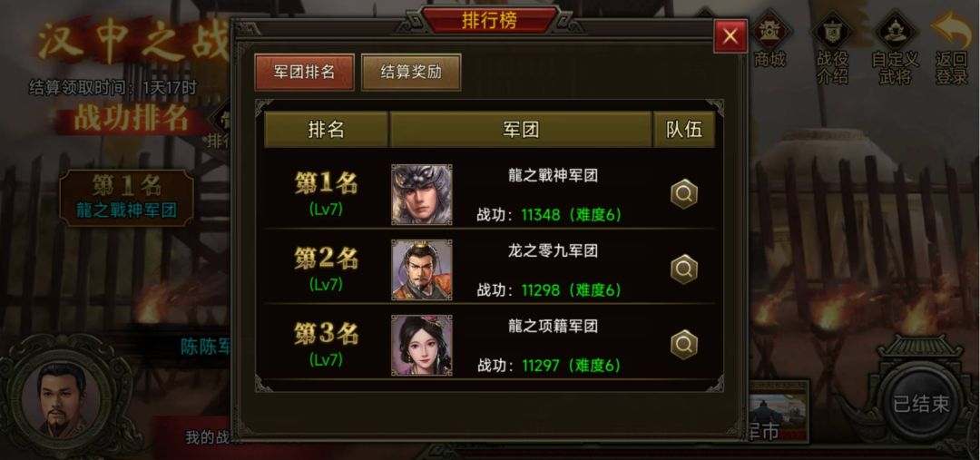This screenshot has width=980, height=460.
Task: Select second-place general portrait
Action: 421,269
